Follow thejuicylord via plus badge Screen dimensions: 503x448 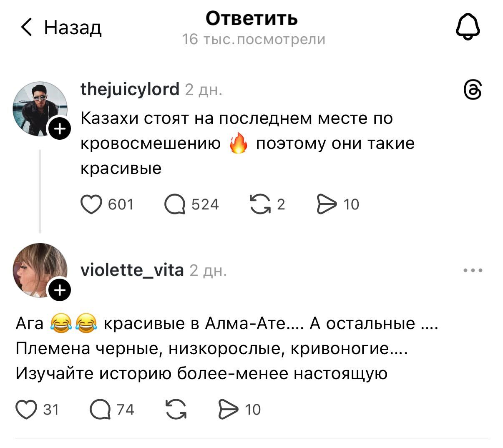[60, 129]
